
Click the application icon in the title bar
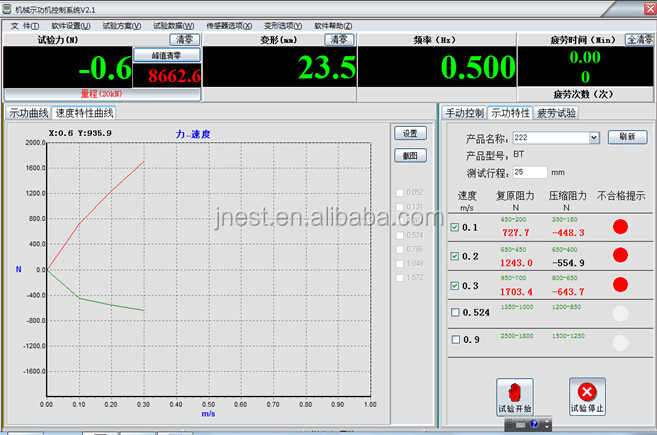(7, 9)
